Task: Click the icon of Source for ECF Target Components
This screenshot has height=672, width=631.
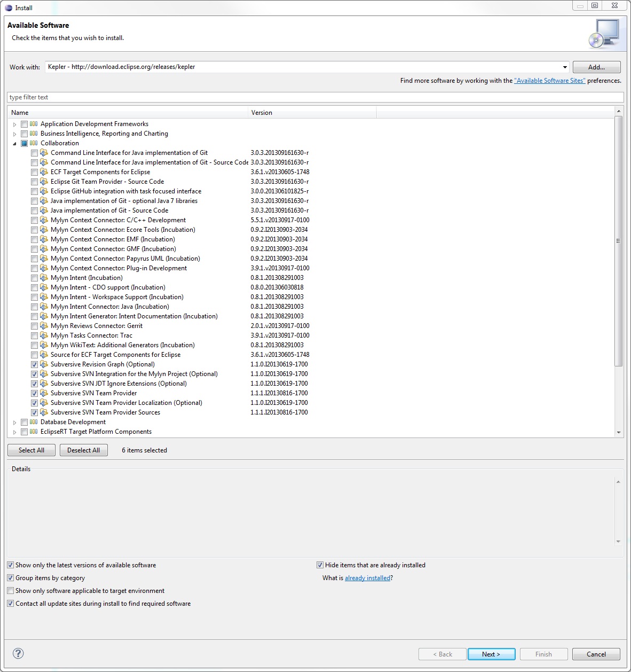Action: click(x=44, y=355)
